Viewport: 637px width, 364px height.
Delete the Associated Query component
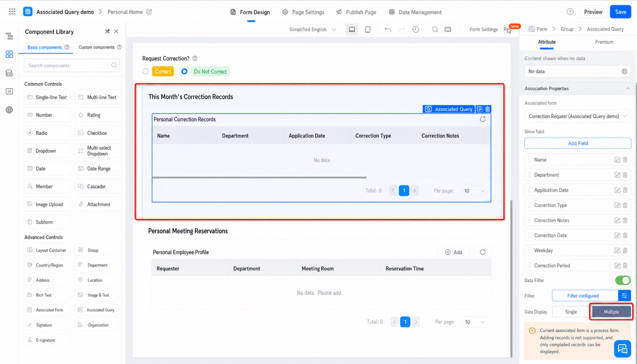click(x=487, y=109)
